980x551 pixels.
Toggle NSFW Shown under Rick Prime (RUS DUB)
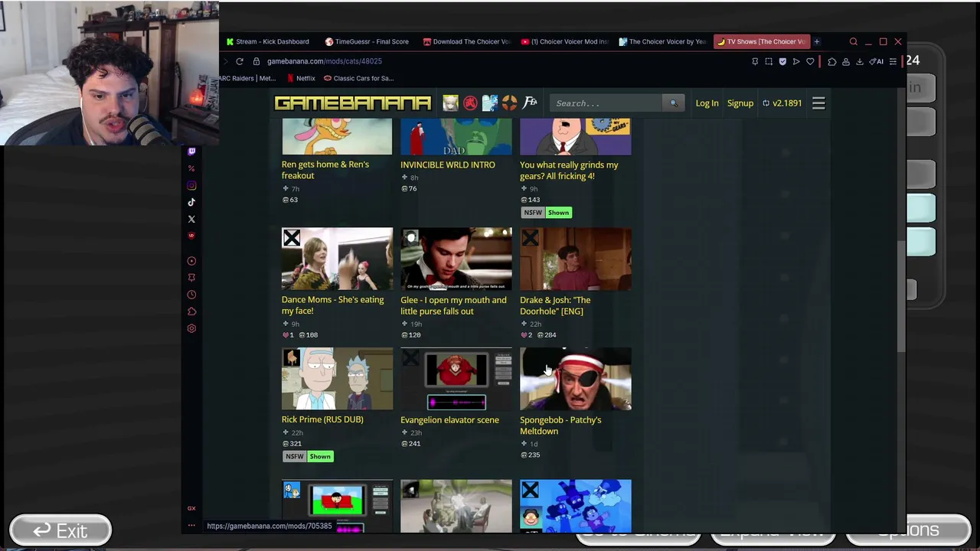pos(308,456)
